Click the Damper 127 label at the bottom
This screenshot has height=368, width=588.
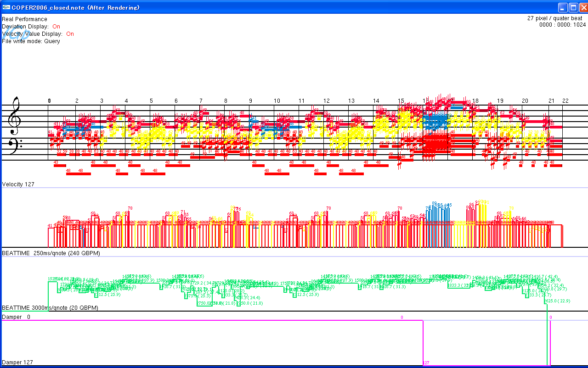19,362
